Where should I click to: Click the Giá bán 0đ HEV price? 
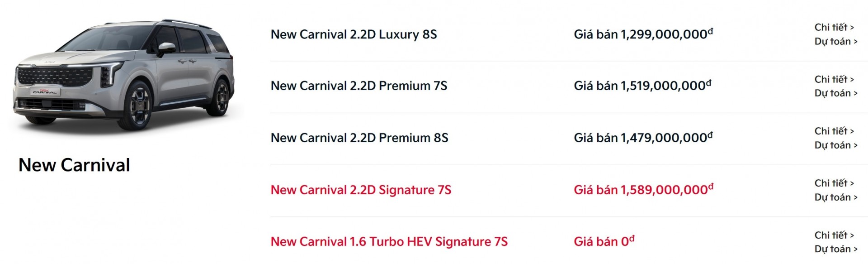pos(604,241)
